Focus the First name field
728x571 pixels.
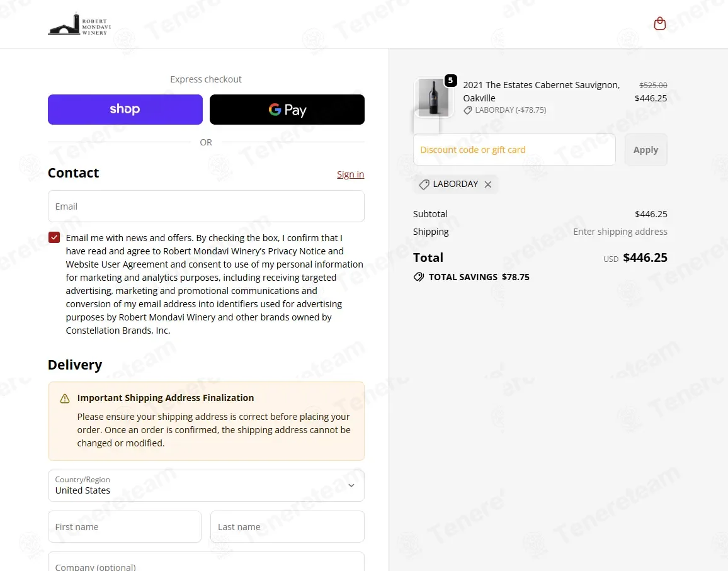125,526
